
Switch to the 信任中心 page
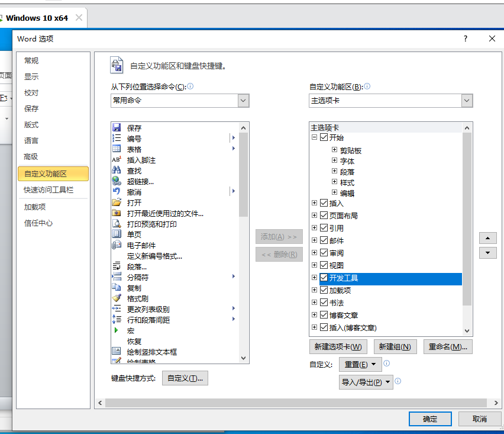[38, 223]
